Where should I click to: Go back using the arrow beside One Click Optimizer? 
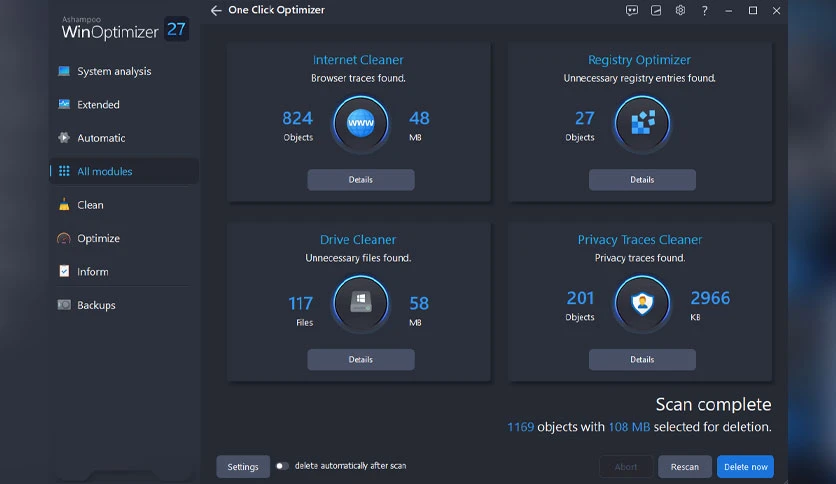(x=216, y=11)
